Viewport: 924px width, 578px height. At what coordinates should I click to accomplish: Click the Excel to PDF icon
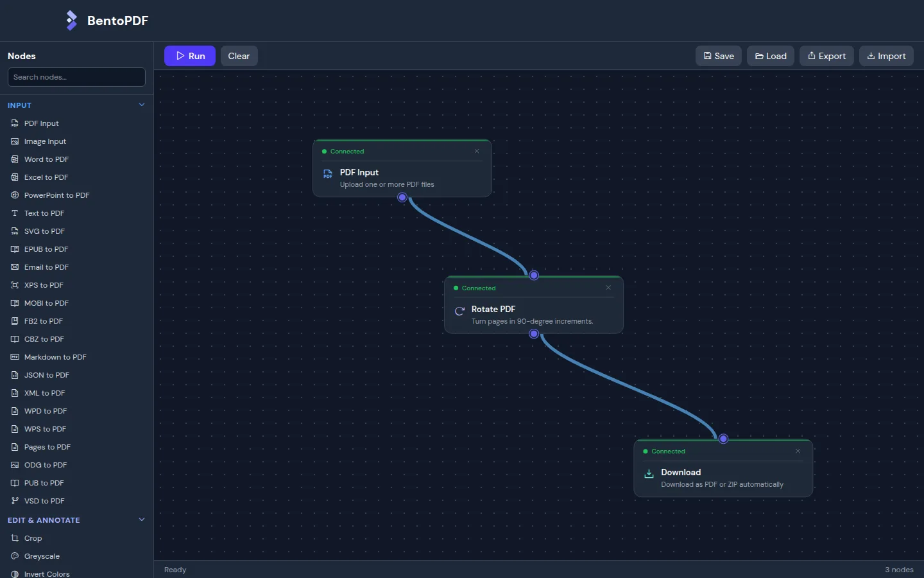click(x=15, y=177)
